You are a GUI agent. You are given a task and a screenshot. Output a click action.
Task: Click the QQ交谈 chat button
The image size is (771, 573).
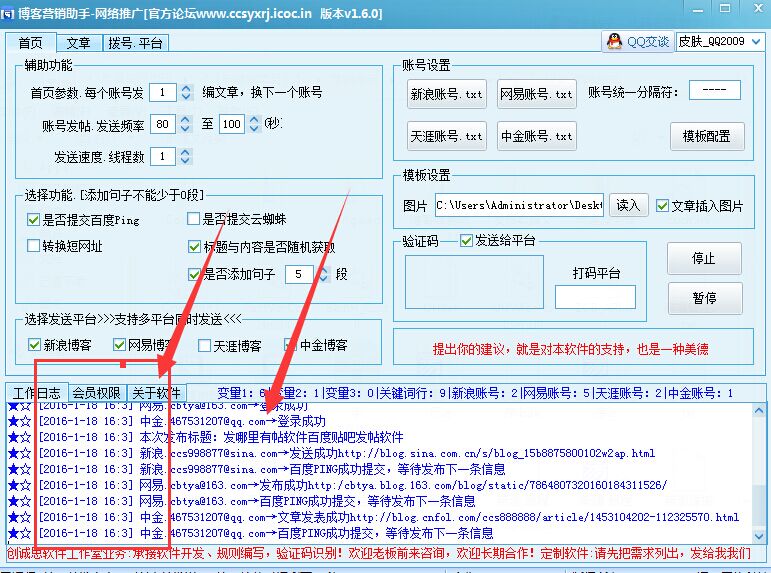pos(638,42)
